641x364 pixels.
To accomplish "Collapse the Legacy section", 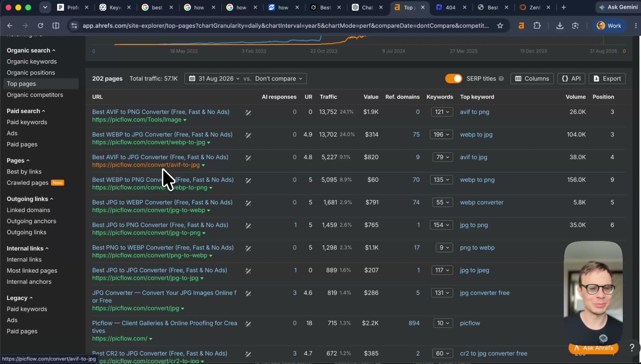I will pos(20,298).
